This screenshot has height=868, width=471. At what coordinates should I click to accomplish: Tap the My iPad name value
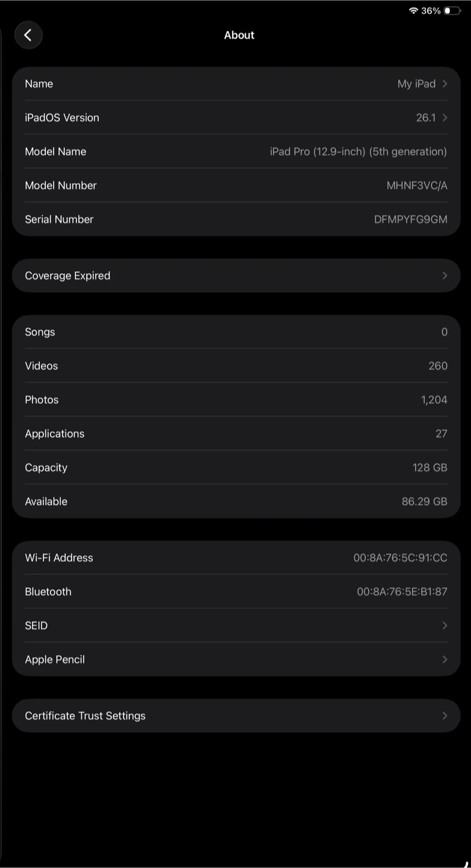[x=416, y=84]
